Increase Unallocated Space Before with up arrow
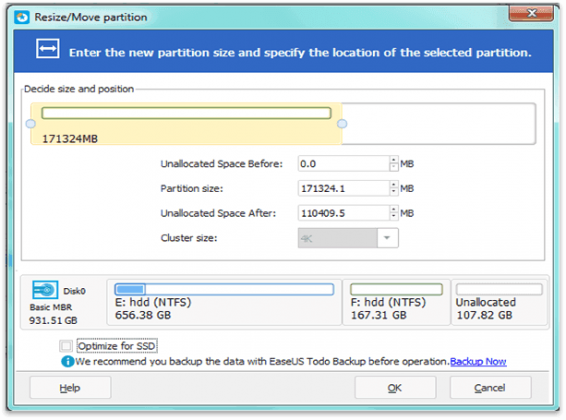Image resolution: width=566 pixels, height=420 pixels. 394,160
